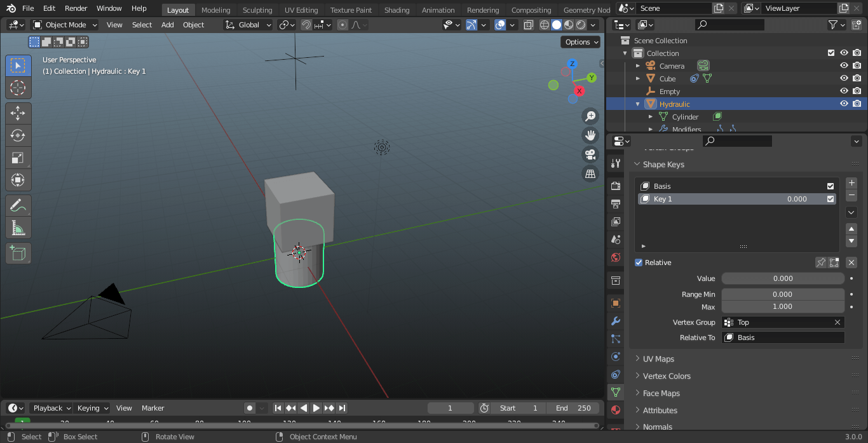Open the Modifier Properties tab
The image size is (868, 443).
pyautogui.click(x=614, y=321)
